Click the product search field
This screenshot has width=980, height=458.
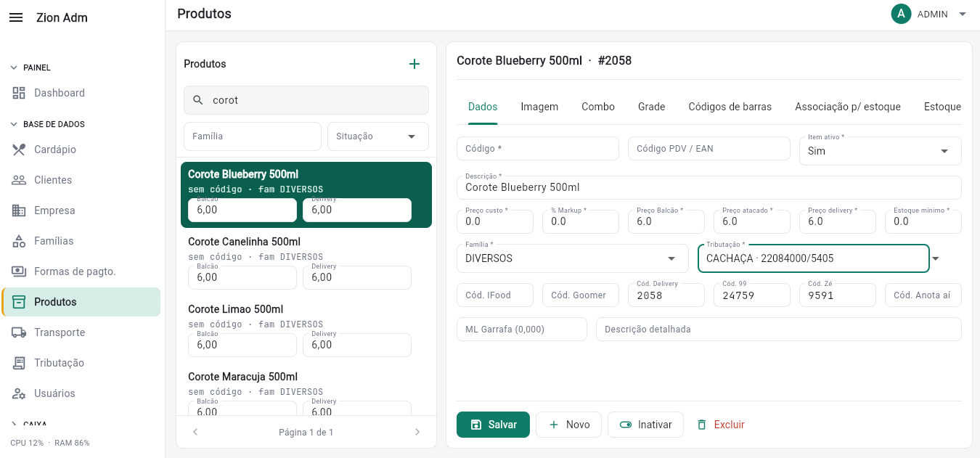click(x=306, y=100)
